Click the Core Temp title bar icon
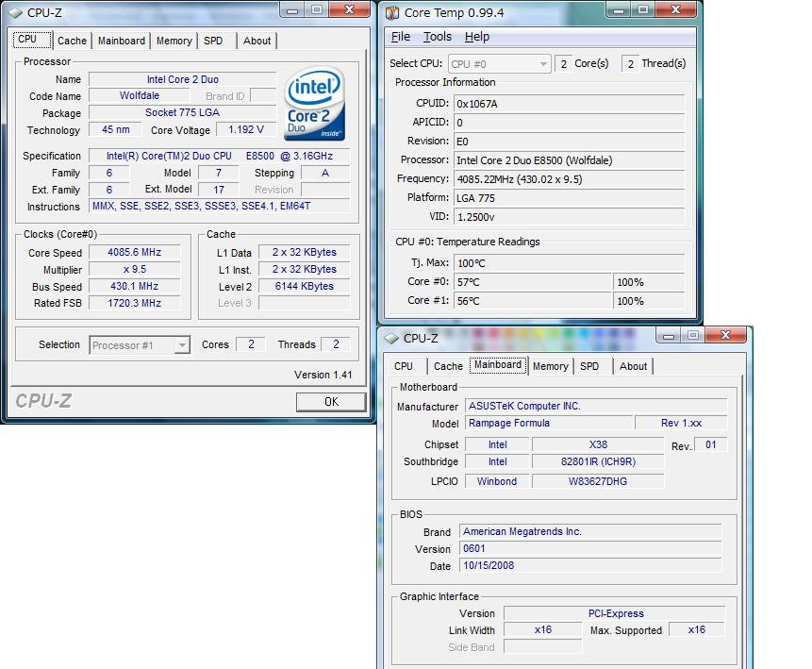Viewport: 812px width, 669px height. pyautogui.click(x=392, y=12)
